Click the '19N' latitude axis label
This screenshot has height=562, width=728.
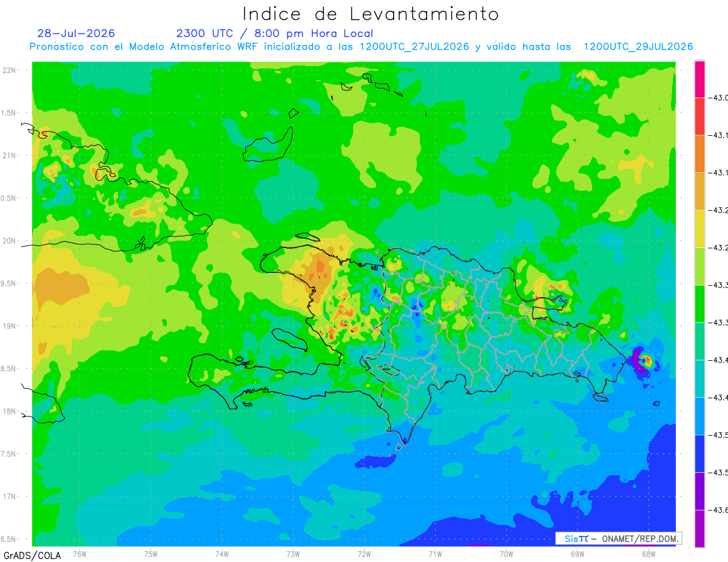click(x=8, y=326)
